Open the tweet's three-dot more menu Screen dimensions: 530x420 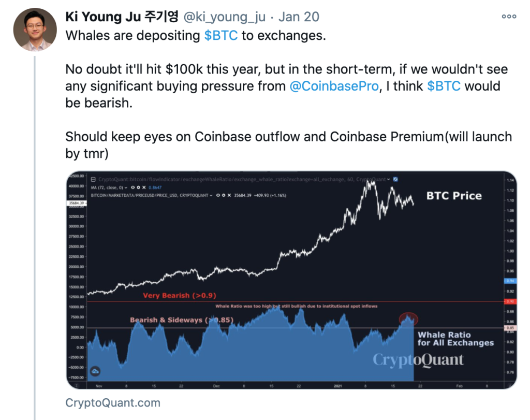(x=509, y=16)
